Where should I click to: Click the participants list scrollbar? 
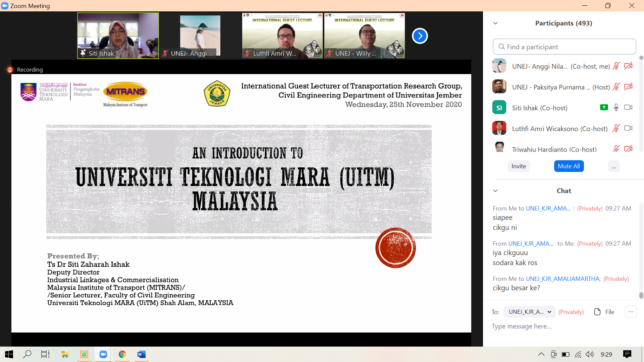point(641,58)
